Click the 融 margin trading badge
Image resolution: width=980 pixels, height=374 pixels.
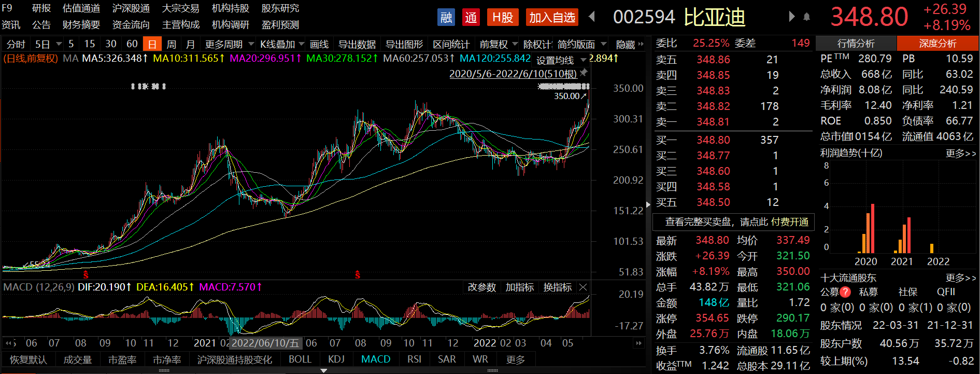[x=446, y=17]
